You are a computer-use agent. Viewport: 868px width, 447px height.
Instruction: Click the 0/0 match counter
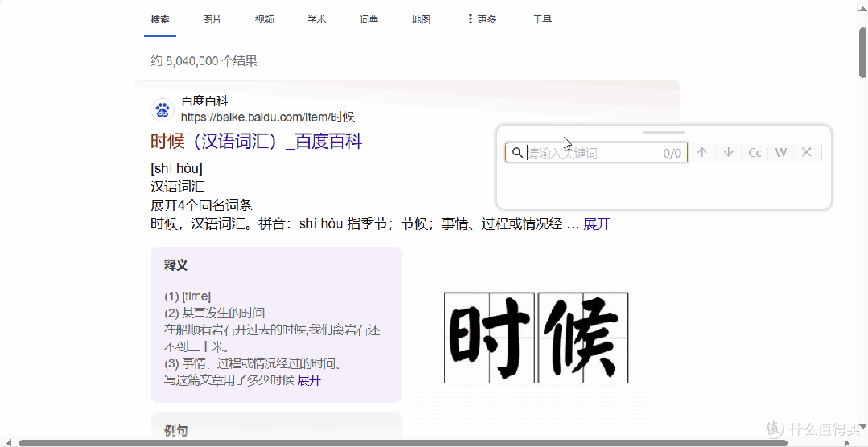[672, 154]
